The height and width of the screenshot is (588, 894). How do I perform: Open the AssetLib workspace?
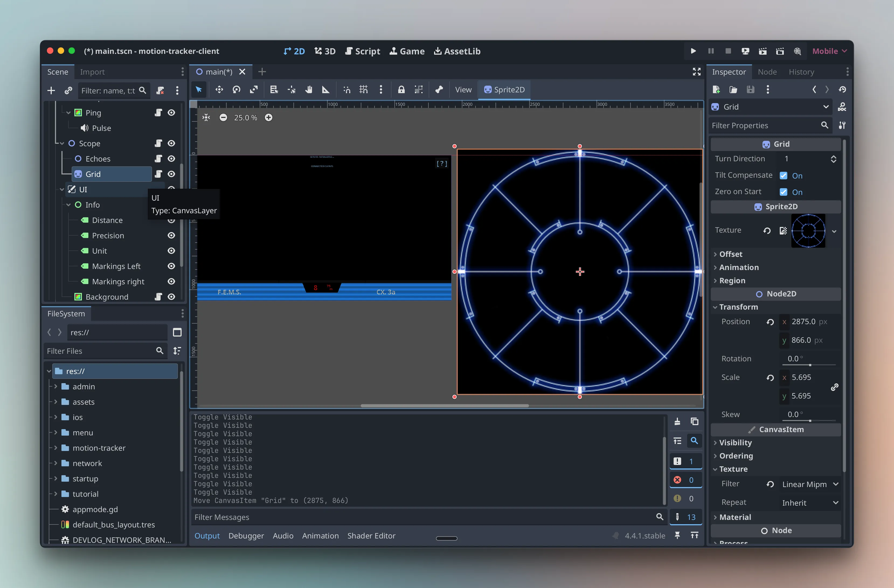coord(457,51)
